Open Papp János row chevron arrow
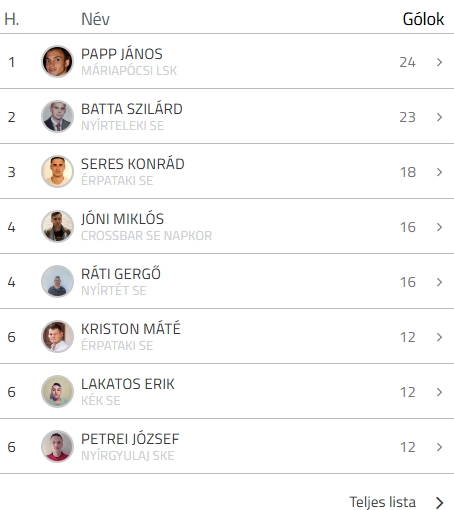454x510 pixels. point(439,62)
